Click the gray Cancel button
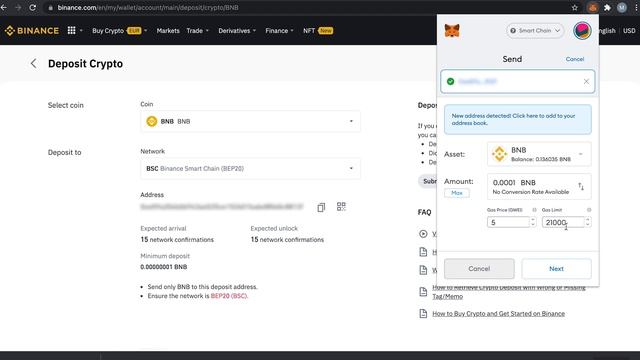 [479, 269]
